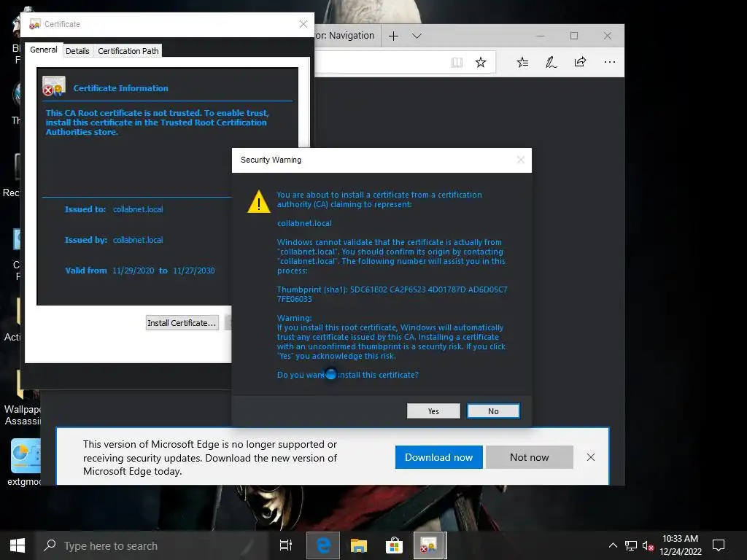The height and width of the screenshot is (560, 747).
Task: Show hidden system tray icons
Action: [x=613, y=545]
